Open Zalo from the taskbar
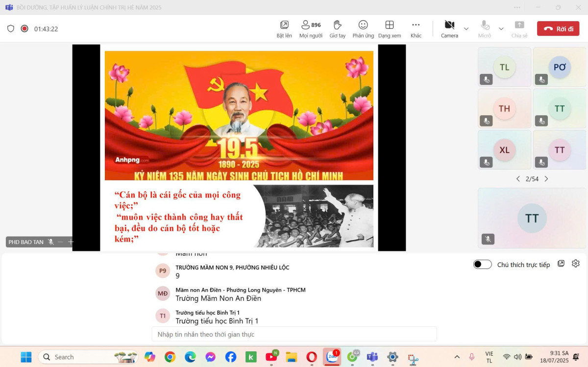The image size is (588, 367). [332, 357]
